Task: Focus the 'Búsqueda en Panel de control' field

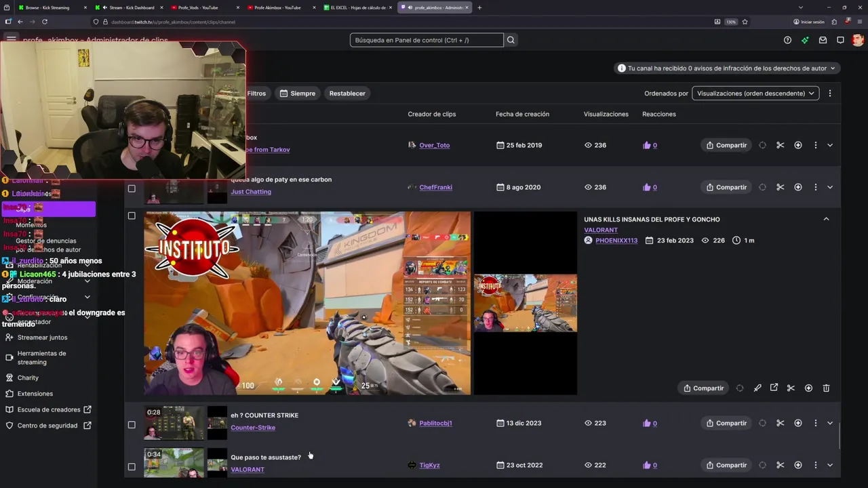Action: coord(427,40)
